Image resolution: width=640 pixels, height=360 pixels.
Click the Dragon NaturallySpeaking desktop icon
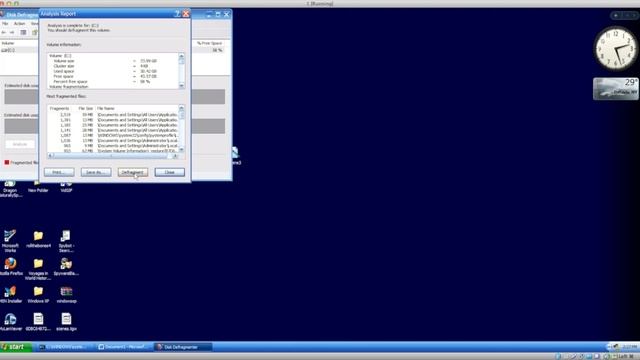pyautogui.click(x=10, y=189)
